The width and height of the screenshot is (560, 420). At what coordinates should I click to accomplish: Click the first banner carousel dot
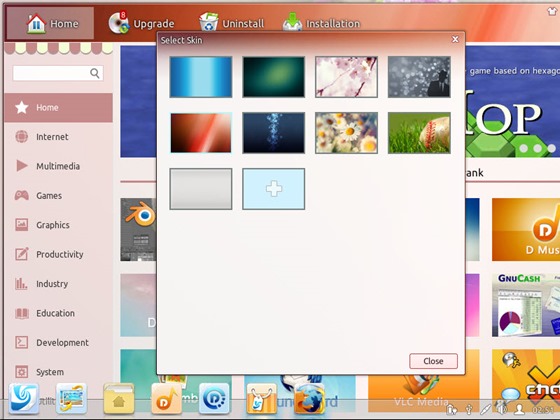pyautogui.click(x=524, y=148)
